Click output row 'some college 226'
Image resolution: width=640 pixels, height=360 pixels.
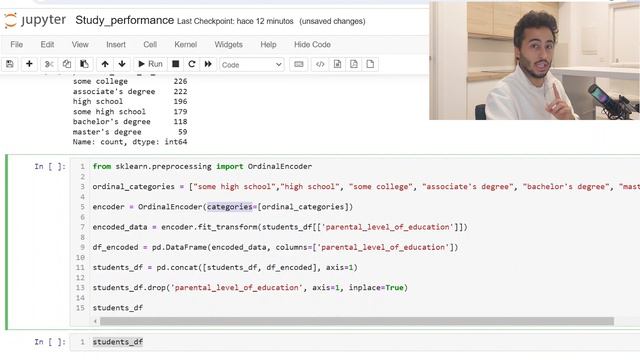(130, 81)
